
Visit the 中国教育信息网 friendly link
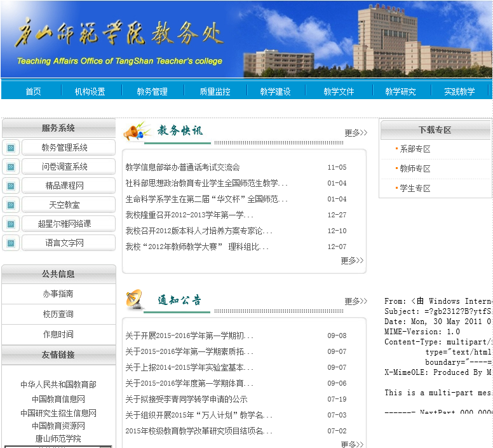[x=58, y=399]
